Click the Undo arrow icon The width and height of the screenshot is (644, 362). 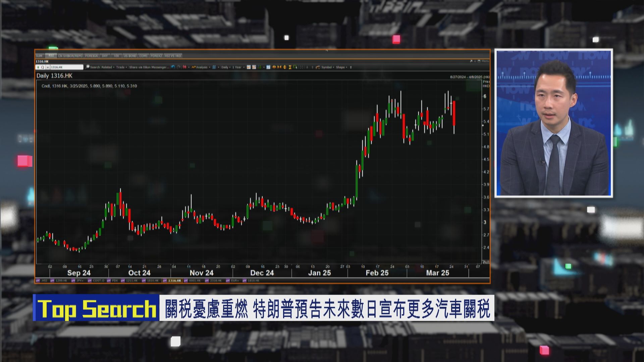172,67
